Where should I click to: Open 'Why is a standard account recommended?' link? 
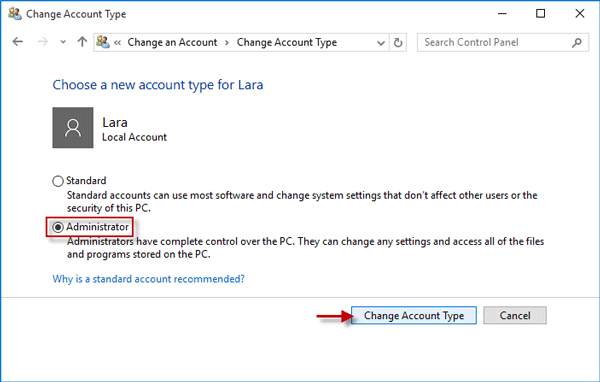click(148, 279)
